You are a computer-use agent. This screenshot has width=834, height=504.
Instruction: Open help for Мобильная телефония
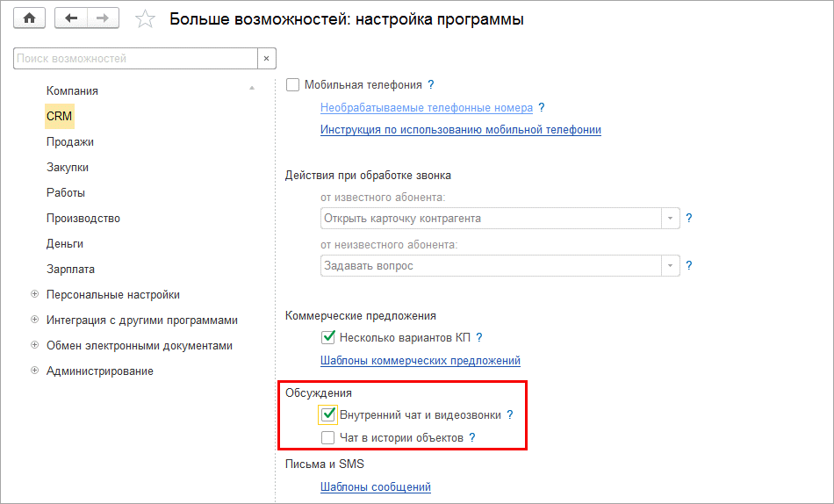(431, 85)
